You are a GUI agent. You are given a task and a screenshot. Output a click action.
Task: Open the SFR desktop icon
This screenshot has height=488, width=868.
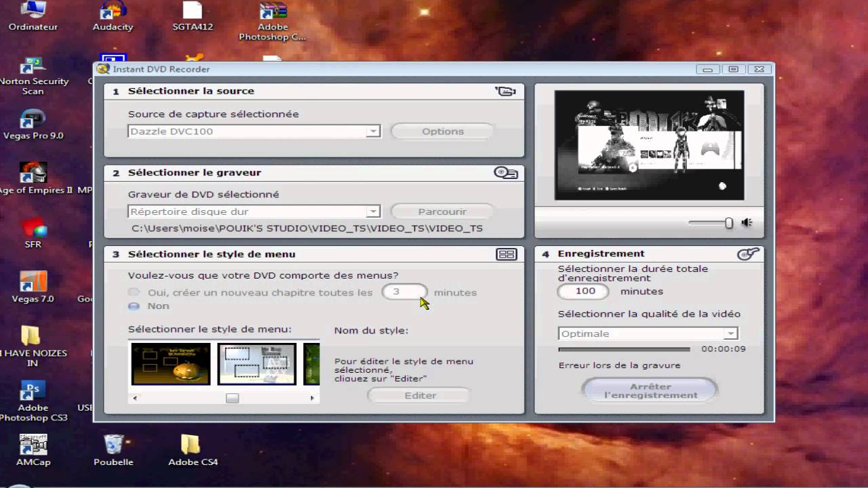[33, 234]
